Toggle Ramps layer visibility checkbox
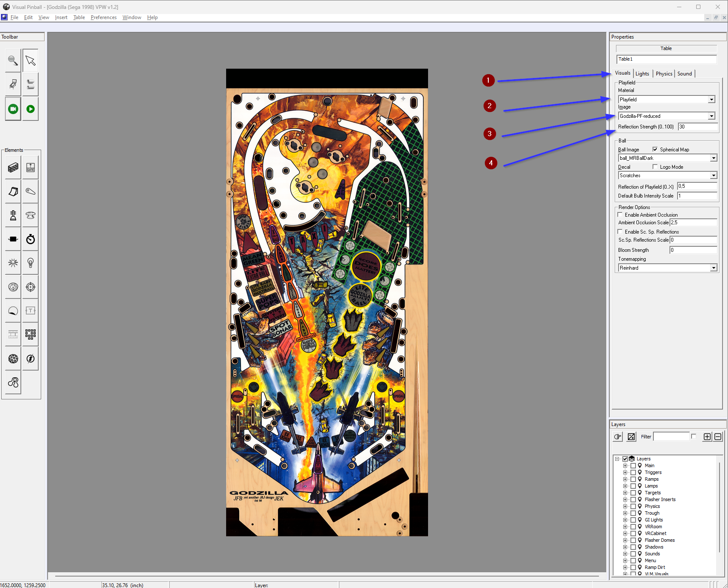 [x=633, y=479]
